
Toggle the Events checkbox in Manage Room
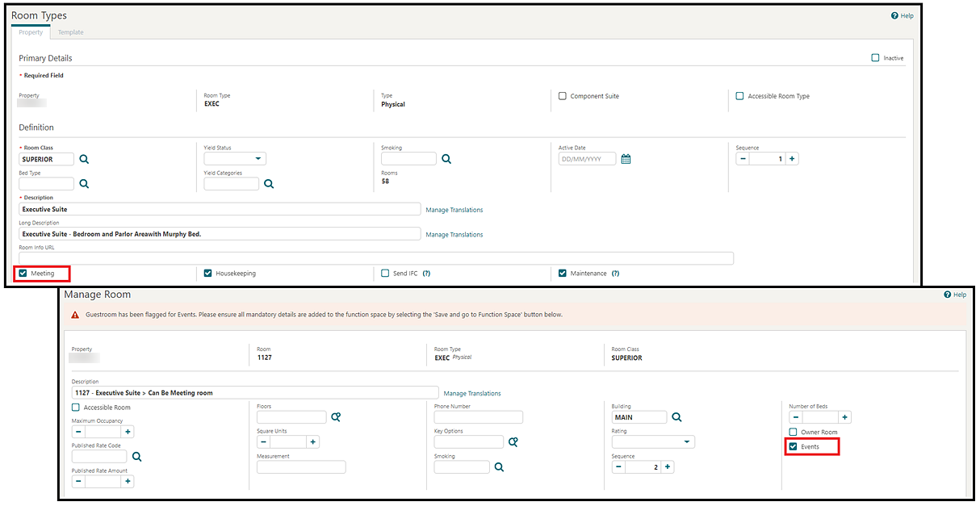point(794,446)
